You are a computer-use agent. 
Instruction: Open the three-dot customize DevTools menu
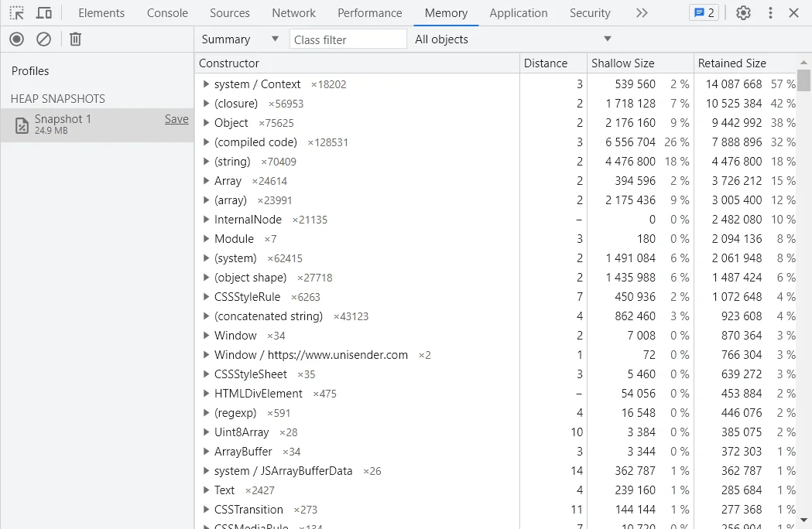click(x=770, y=13)
